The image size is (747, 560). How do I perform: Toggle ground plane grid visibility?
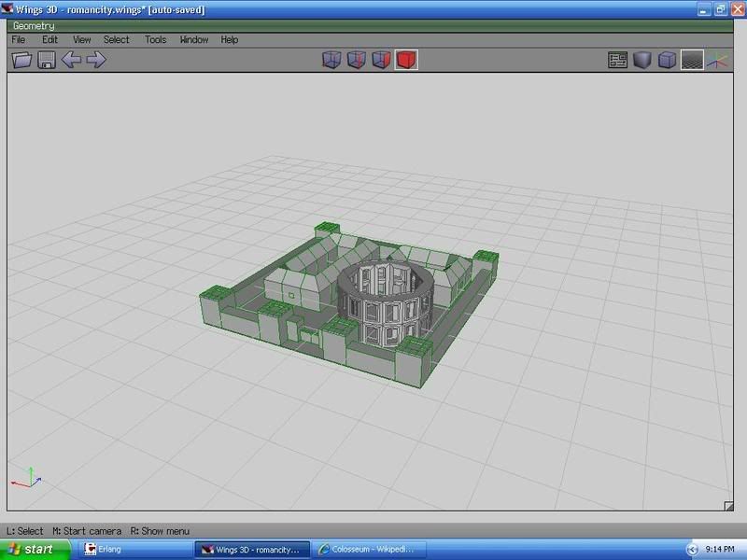click(x=691, y=61)
